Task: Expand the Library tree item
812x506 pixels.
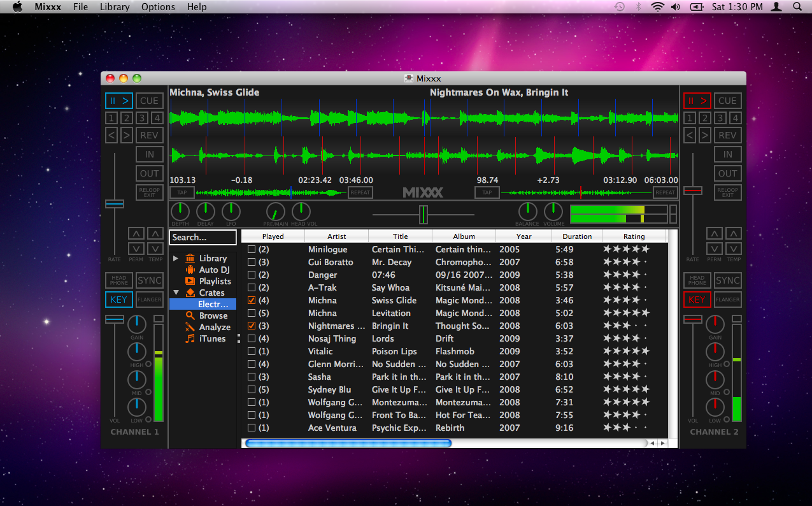Action: 176,258
